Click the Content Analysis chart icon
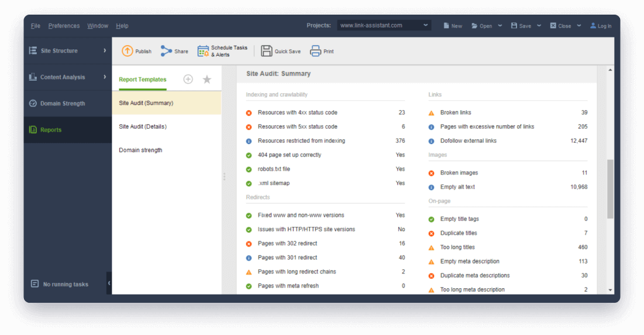 coord(33,77)
